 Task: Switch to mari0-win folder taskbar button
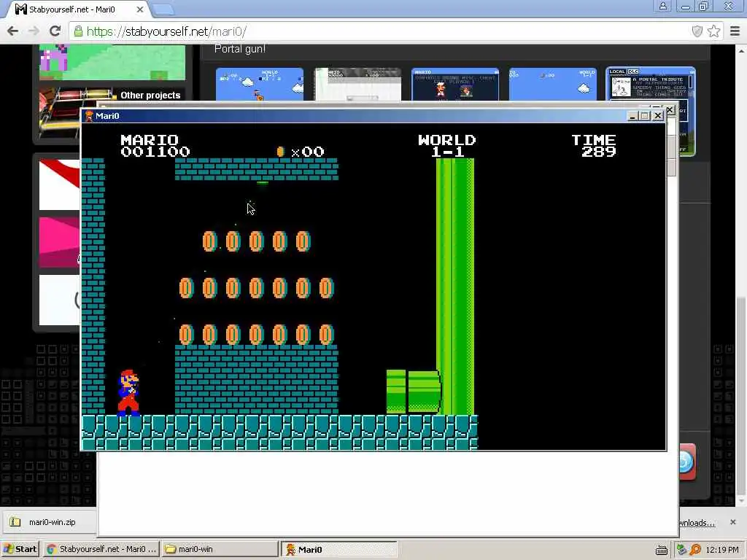(220, 549)
